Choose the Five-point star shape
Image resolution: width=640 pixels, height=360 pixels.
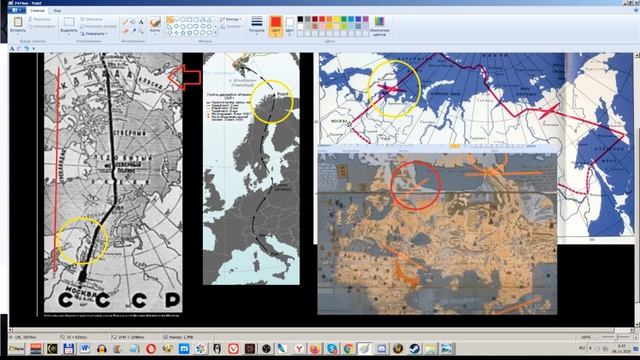tap(183, 32)
